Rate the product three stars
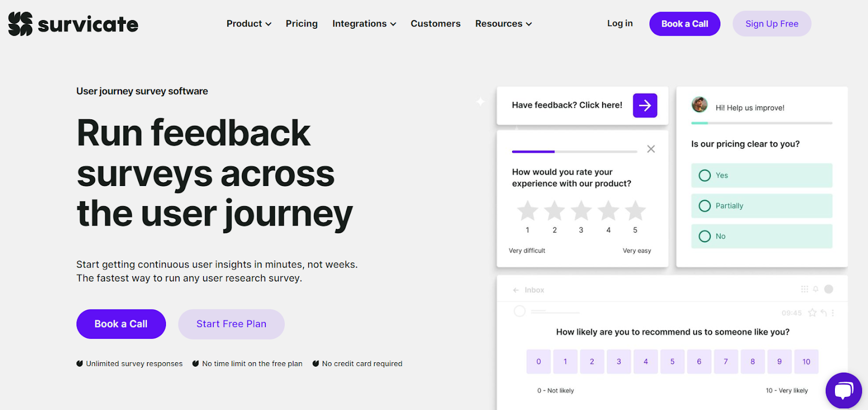 pos(581,212)
